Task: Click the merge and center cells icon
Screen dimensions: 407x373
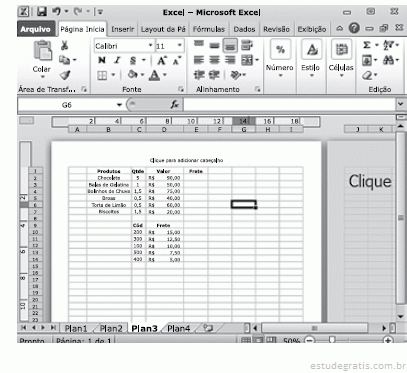Action: [247, 60]
